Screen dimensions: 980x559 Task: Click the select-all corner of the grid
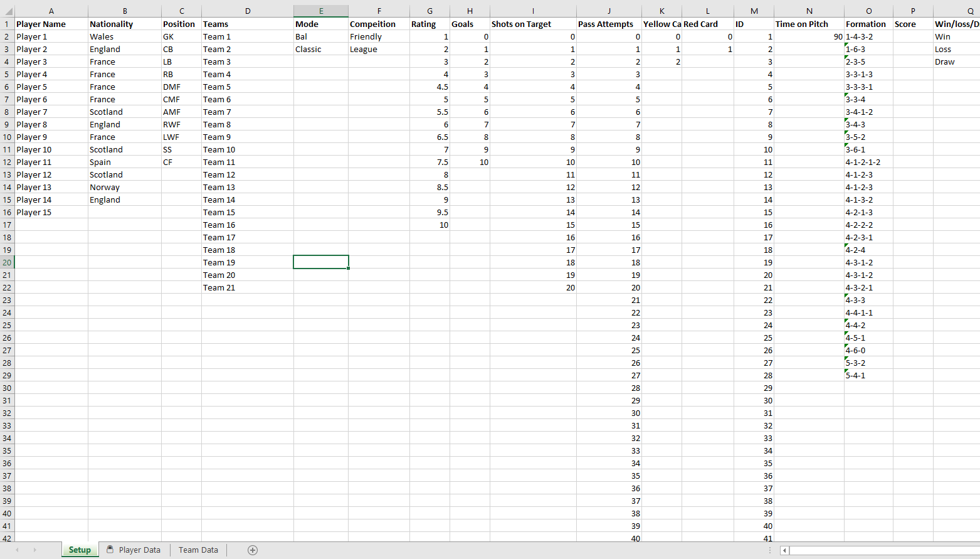click(x=7, y=11)
